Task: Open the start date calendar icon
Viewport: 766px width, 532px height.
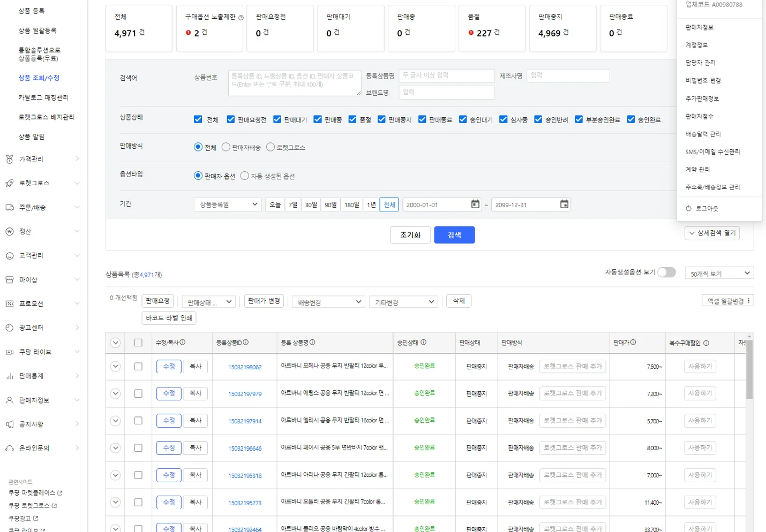Action: click(475, 204)
